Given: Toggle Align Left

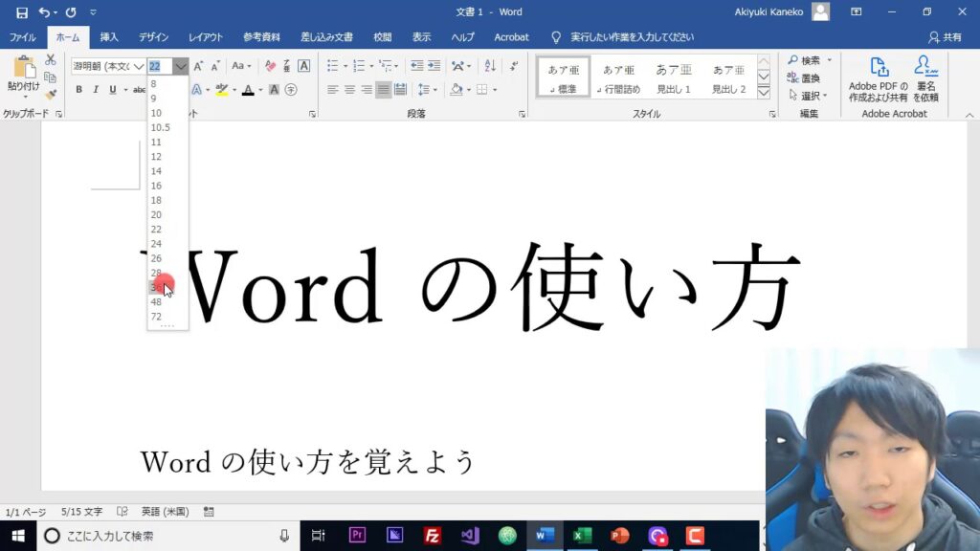Looking at the screenshot, I should click(332, 90).
